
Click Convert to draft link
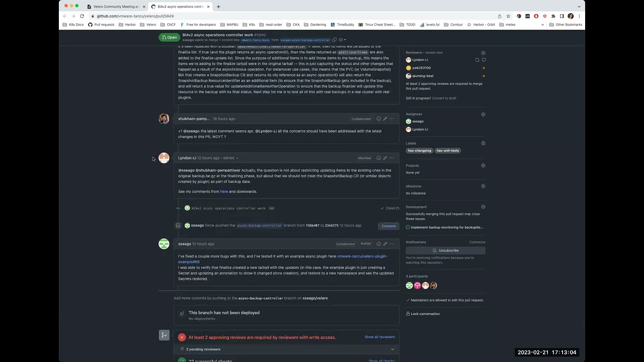coord(444,98)
